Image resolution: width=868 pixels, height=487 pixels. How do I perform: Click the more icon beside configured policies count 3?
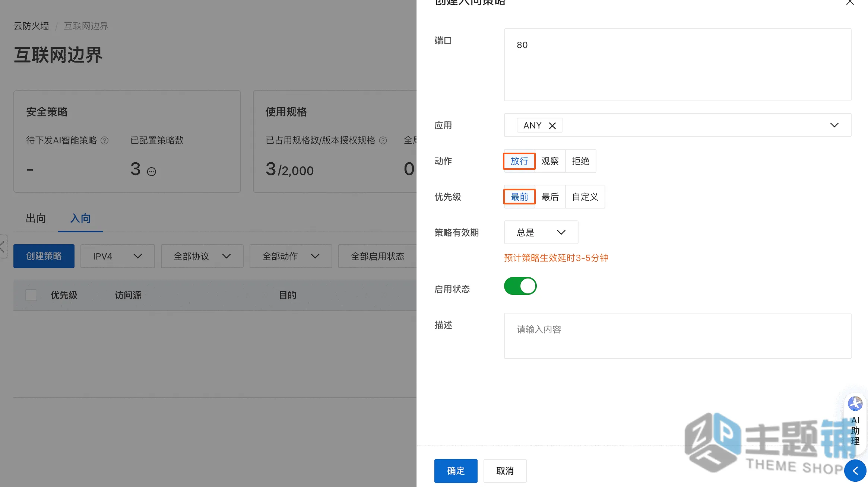point(151,172)
